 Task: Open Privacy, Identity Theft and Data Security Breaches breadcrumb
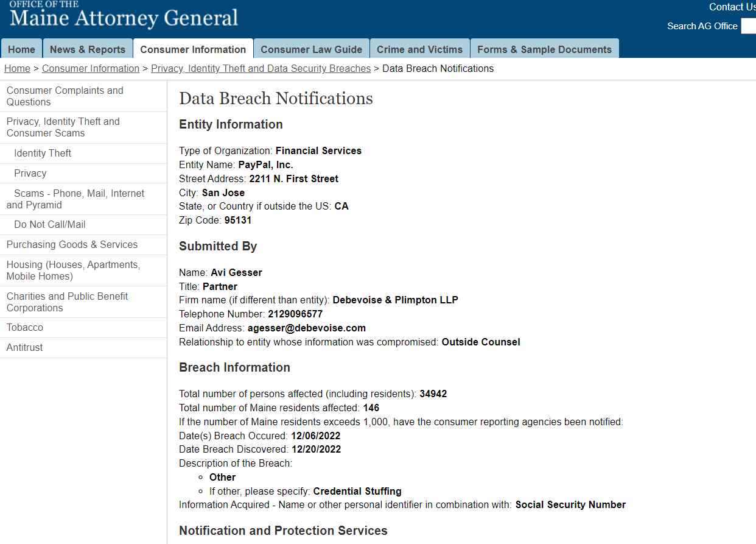(x=261, y=68)
